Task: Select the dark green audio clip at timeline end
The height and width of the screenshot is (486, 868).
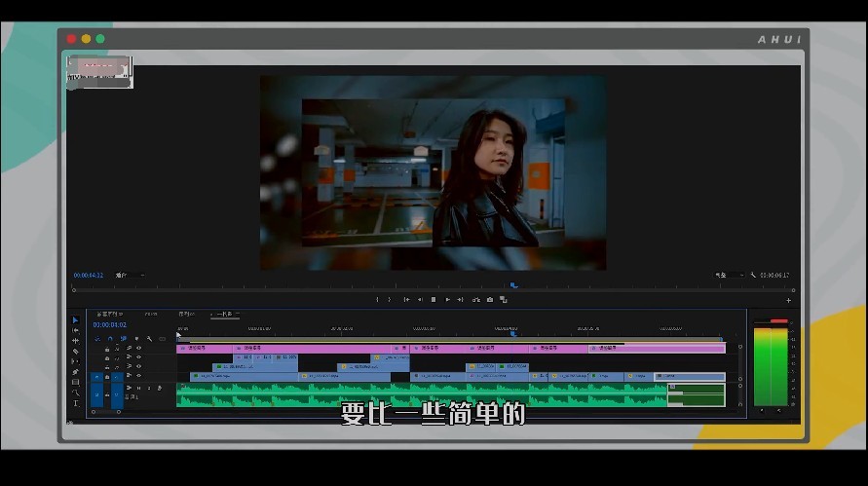Action: (697, 395)
